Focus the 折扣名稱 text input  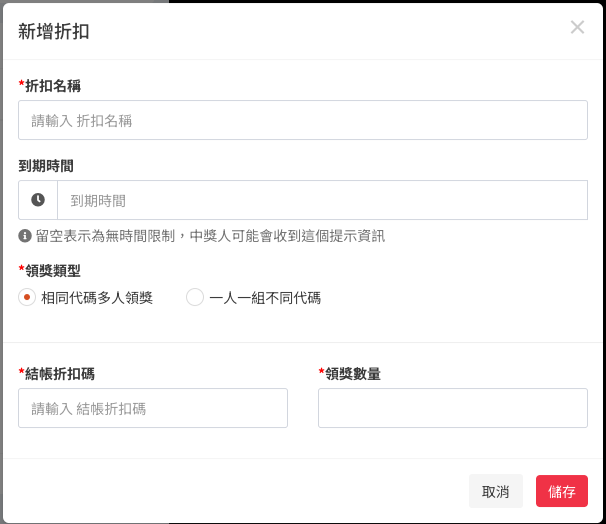[302, 120]
